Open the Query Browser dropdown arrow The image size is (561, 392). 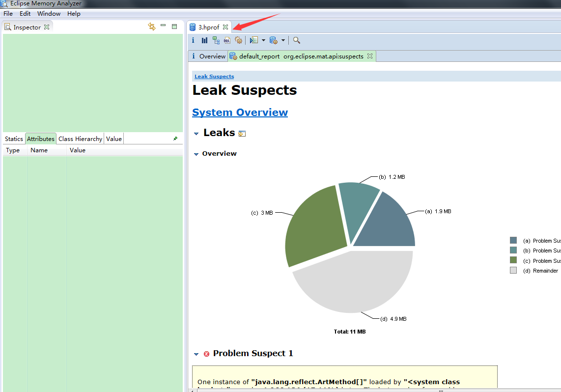pyautogui.click(x=283, y=40)
